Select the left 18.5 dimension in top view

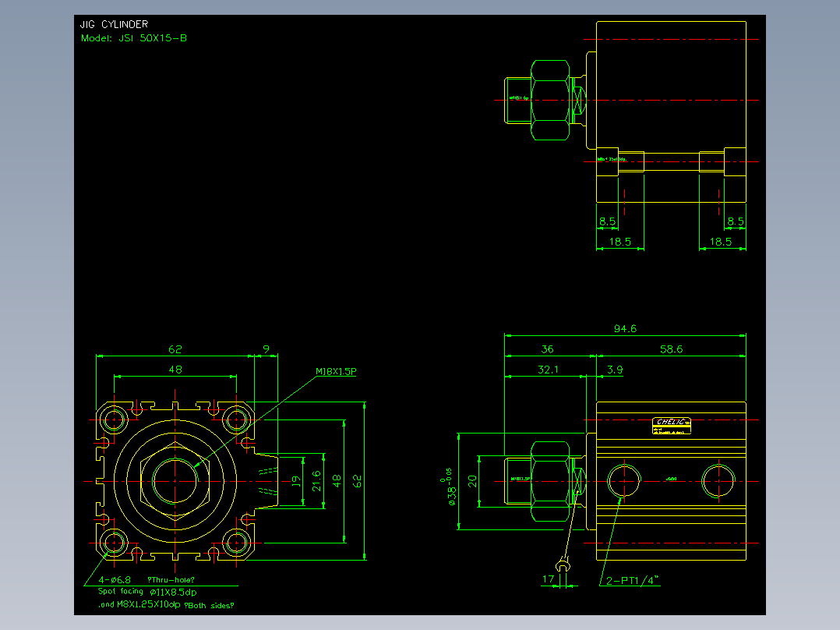click(620, 242)
